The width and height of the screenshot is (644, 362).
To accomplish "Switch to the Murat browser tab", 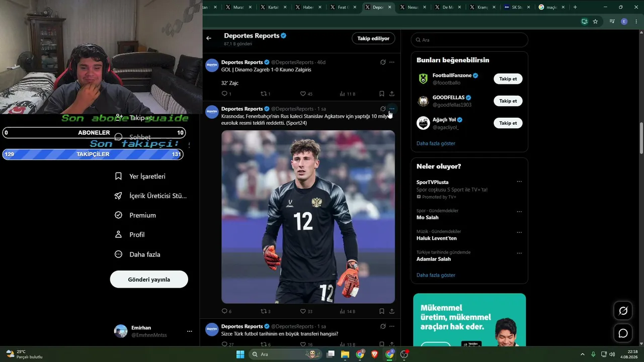I will 238,7.
